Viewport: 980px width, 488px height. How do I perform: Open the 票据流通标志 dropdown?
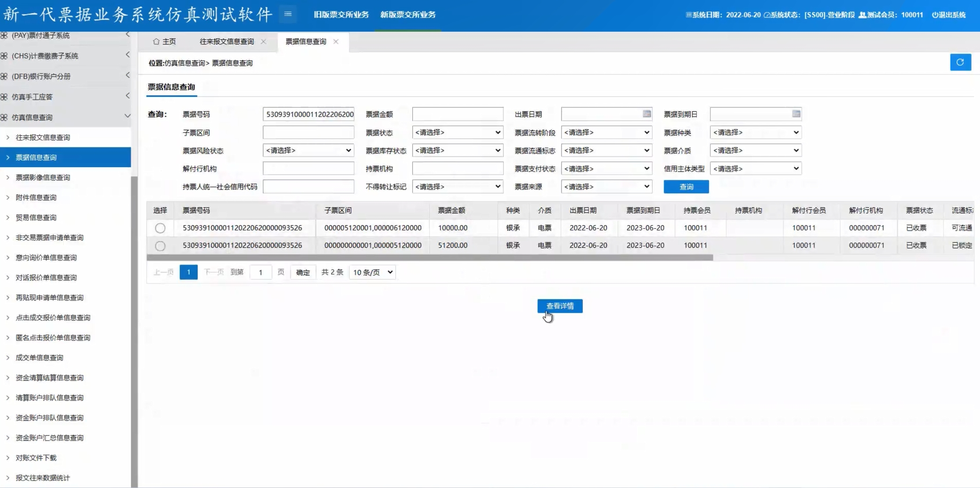[x=606, y=150]
